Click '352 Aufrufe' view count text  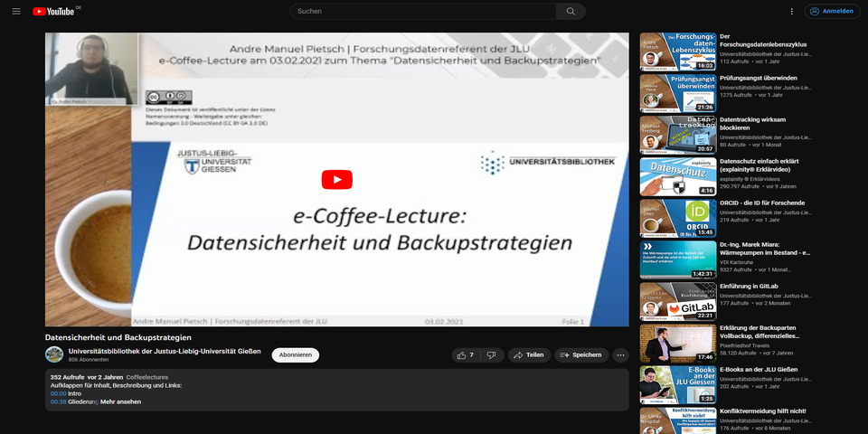pos(68,377)
